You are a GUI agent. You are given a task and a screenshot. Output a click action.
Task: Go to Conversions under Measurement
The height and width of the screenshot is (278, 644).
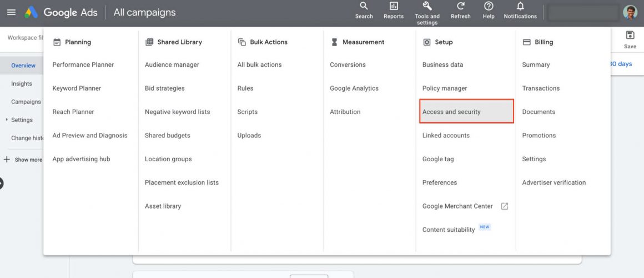click(348, 65)
